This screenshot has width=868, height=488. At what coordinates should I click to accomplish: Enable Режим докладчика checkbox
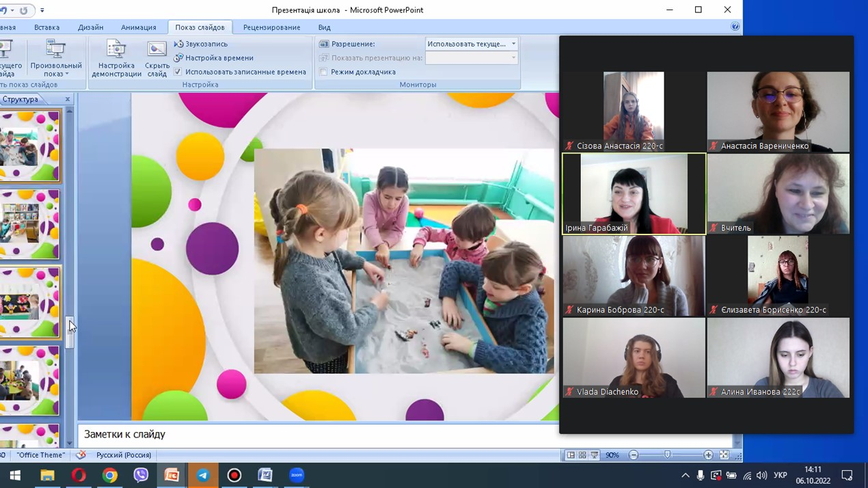click(x=324, y=72)
